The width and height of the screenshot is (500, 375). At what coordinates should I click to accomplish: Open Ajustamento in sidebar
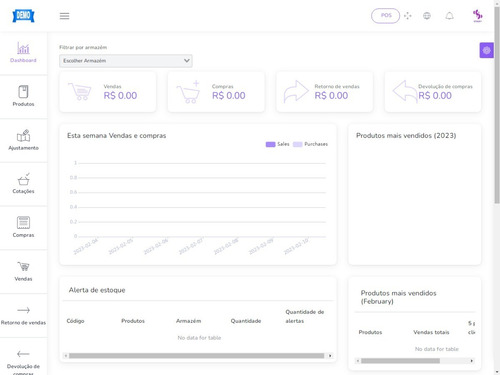pyautogui.click(x=23, y=140)
